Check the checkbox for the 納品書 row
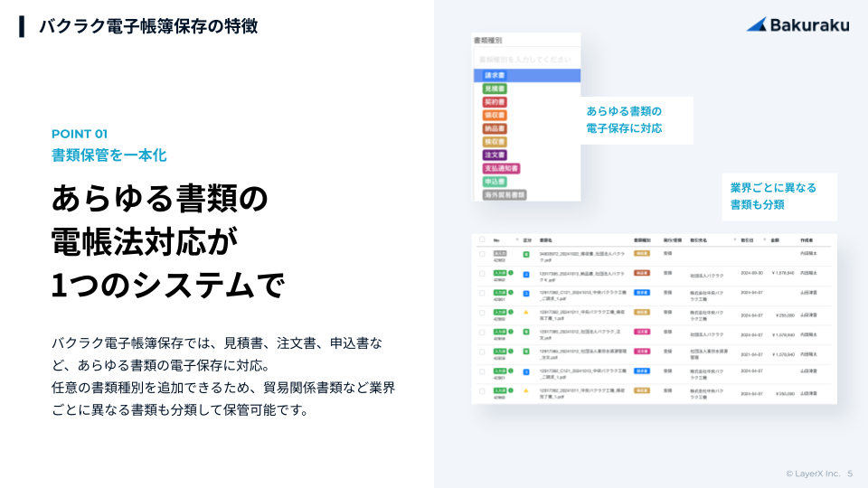The width and height of the screenshot is (868, 488). [482, 273]
